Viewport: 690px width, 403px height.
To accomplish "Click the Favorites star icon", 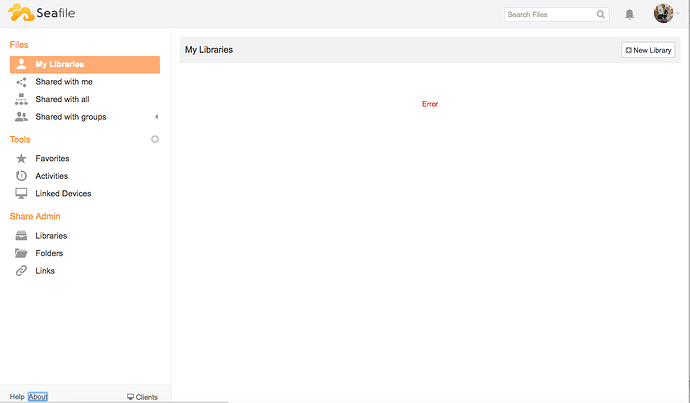I will pyautogui.click(x=22, y=158).
